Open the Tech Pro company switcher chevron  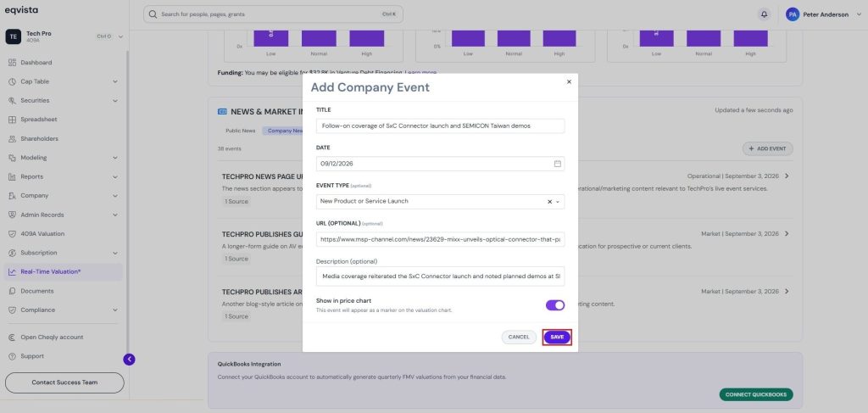(x=120, y=36)
